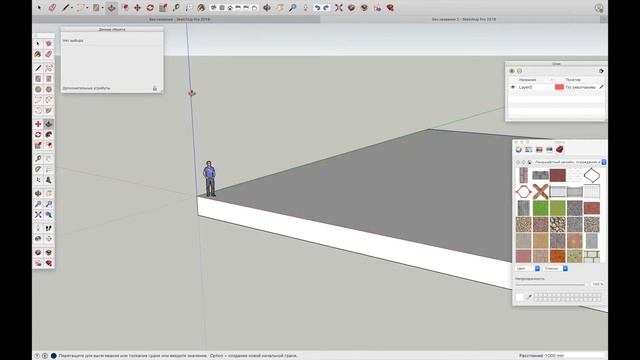Image resolution: width=640 pixels, height=360 pixels.
Task: Select Walk footprints tool in left palette
Action: 49,228
